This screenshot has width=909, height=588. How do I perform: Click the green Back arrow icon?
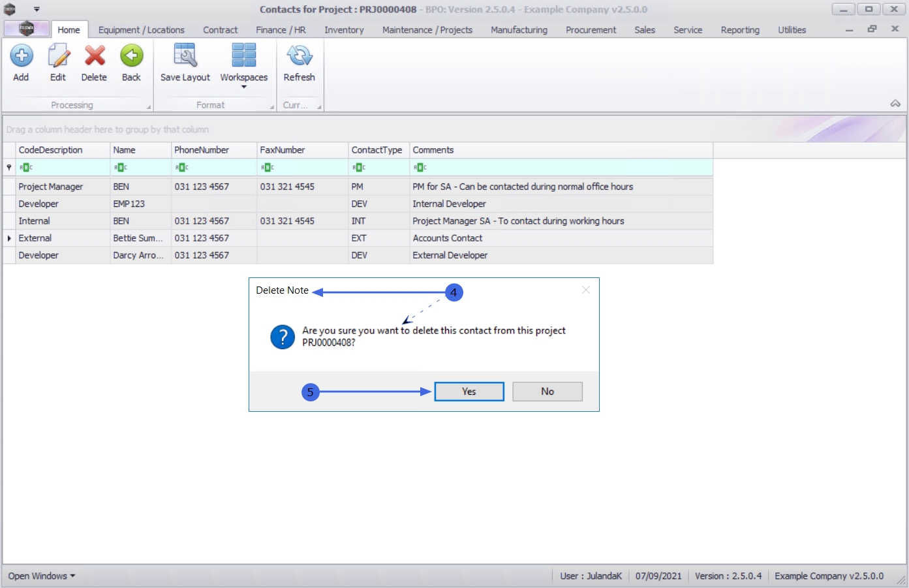(x=131, y=56)
